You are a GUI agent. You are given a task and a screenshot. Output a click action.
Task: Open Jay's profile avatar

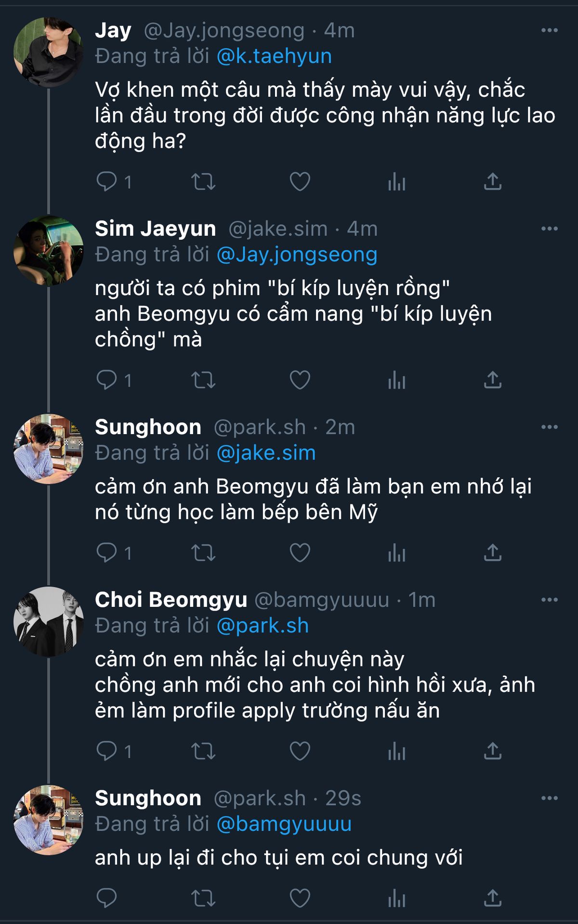(x=49, y=52)
